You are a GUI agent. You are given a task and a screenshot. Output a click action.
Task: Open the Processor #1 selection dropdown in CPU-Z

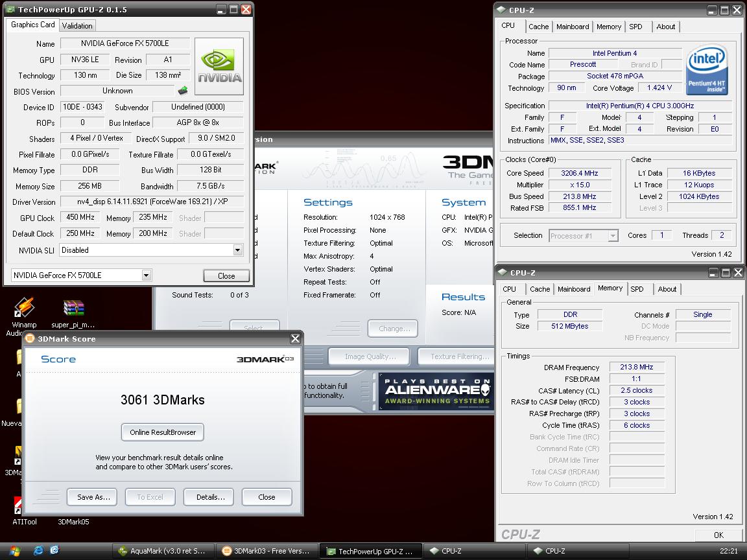tap(613, 236)
